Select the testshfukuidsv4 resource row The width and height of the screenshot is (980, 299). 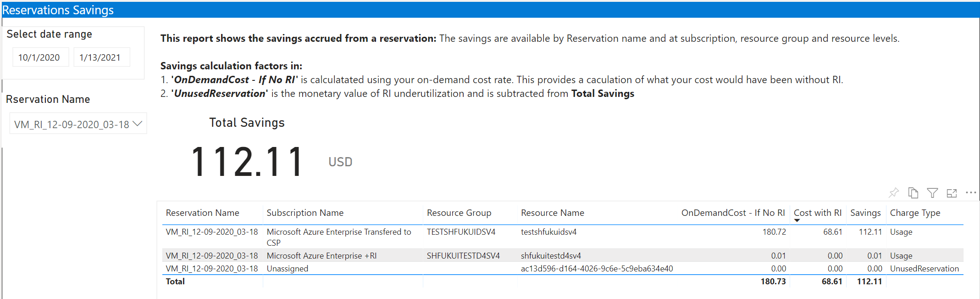point(564,237)
